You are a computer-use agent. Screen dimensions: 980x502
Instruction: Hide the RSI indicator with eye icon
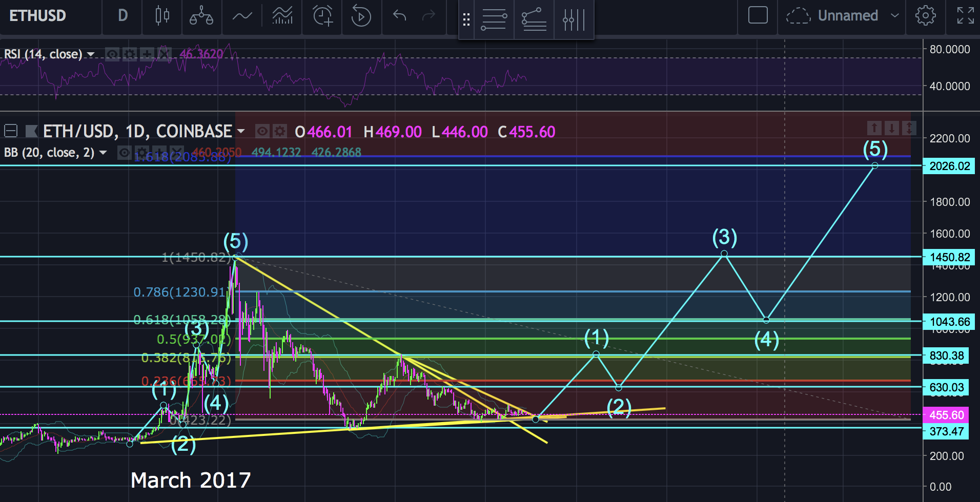[x=112, y=54]
